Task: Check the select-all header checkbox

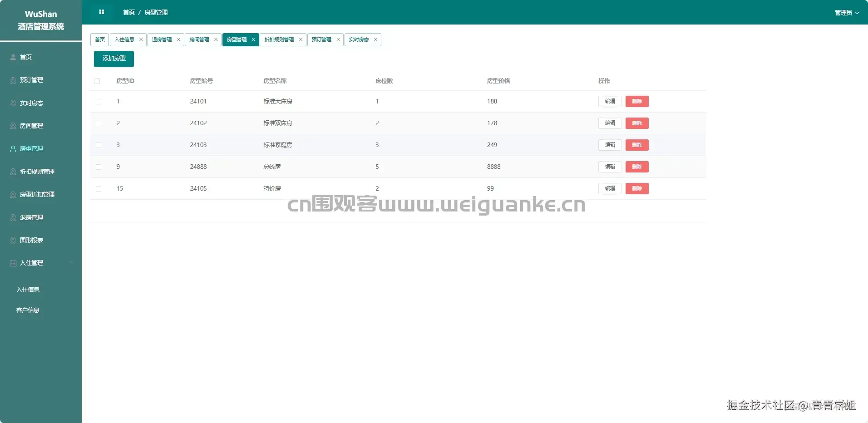Action: 97,81
